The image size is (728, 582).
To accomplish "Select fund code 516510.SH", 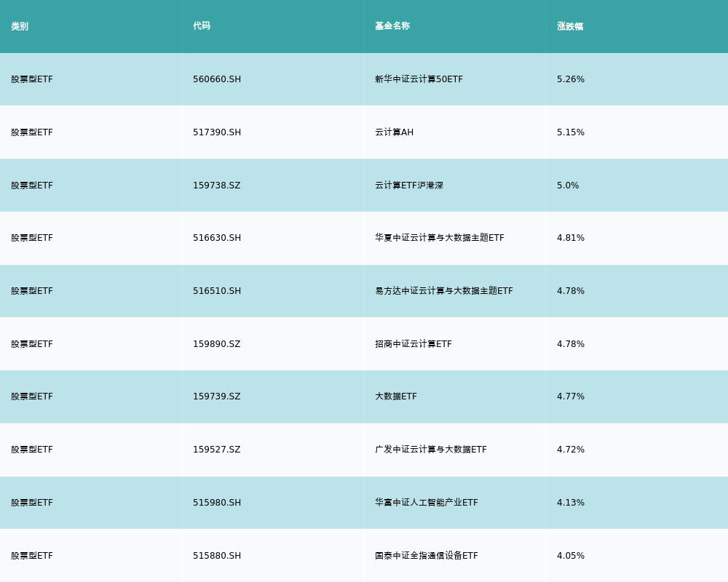I will (217, 291).
